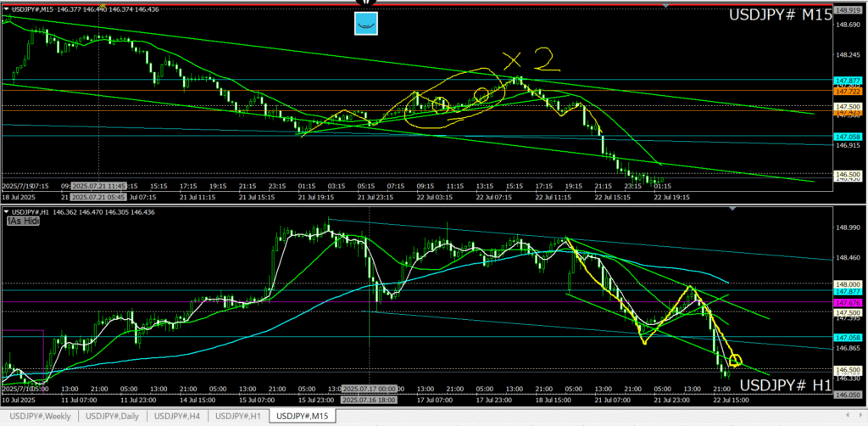Toggle the MAs Hide button
The height and width of the screenshot is (426, 868).
(x=24, y=220)
